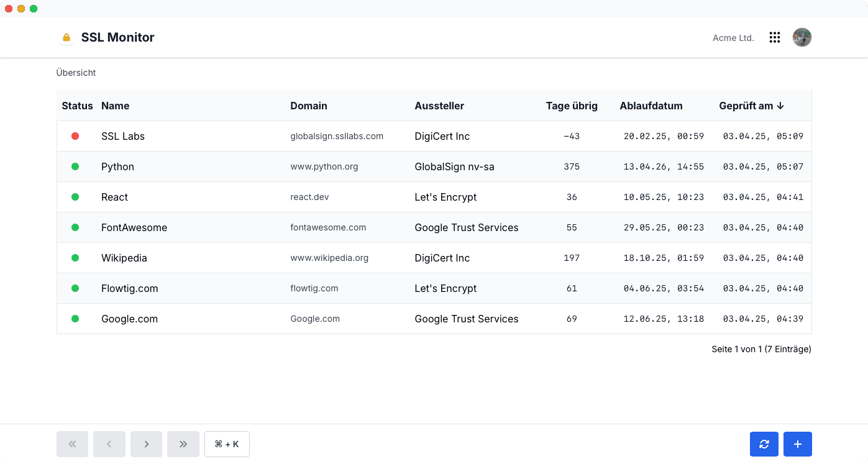Click the SSL Monitor padlock logo icon
Viewport: 868px width, 464px height.
(x=66, y=37)
